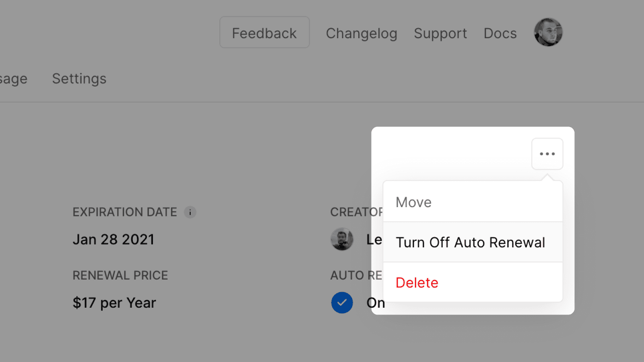Click the Expiration Date info icon

pos(190,212)
